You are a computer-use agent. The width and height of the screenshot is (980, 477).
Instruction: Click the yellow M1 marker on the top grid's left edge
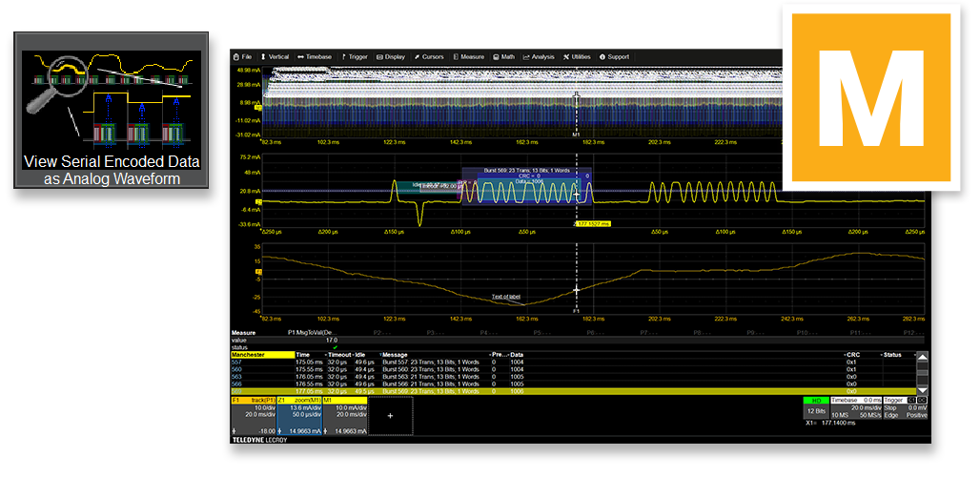[x=258, y=107]
